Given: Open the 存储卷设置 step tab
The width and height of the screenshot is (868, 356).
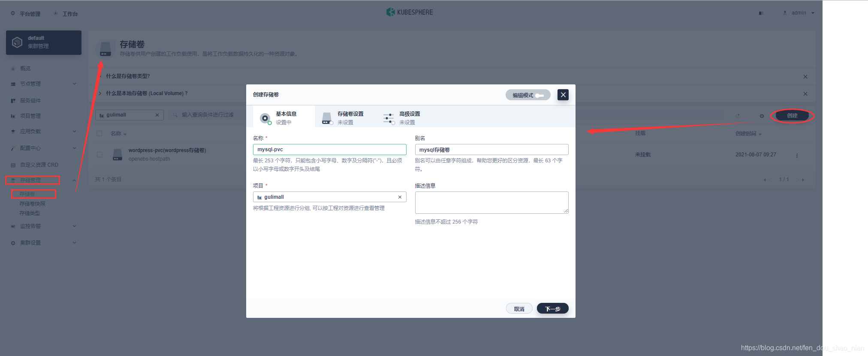Looking at the screenshot, I should tap(346, 117).
